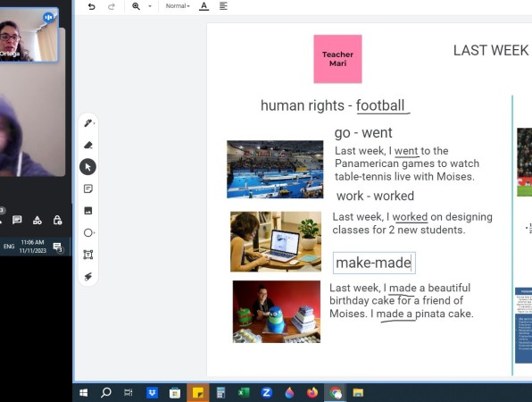The image size is (532, 402).
Task: Select the 'human rights - football' heading
Action: coord(333,105)
